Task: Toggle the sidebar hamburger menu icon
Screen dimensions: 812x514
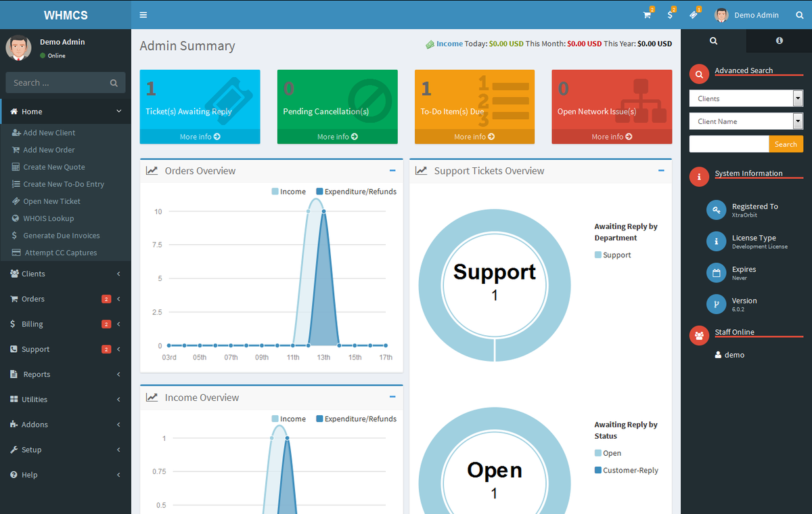Action: pyautogui.click(x=143, y=15)
